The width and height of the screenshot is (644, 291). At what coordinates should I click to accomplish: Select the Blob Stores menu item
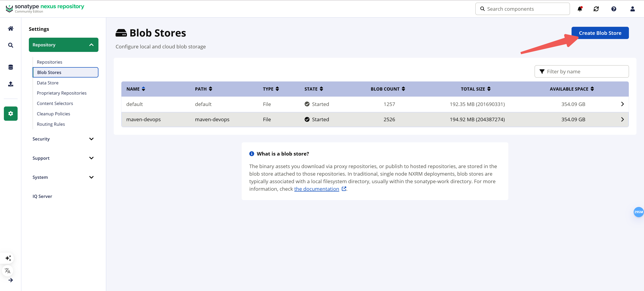(x=66, y=72)
